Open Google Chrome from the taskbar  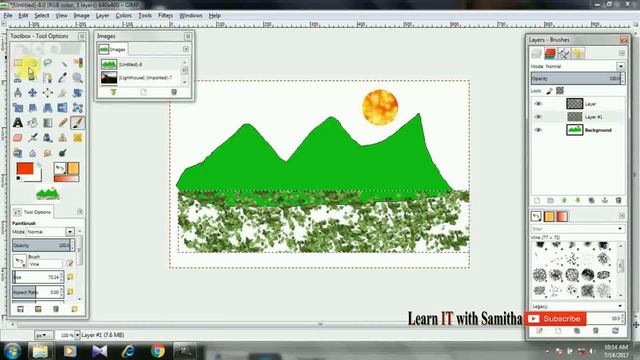coord(158,351)
